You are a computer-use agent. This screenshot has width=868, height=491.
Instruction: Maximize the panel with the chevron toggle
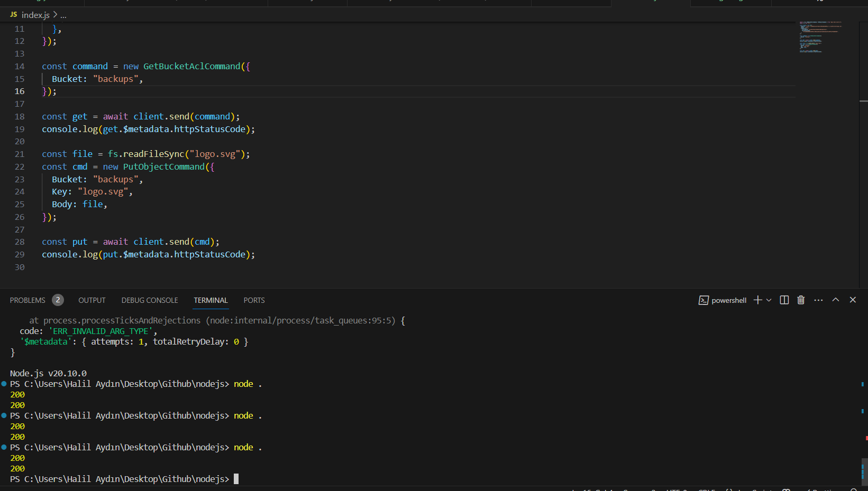tap(836, 300)
